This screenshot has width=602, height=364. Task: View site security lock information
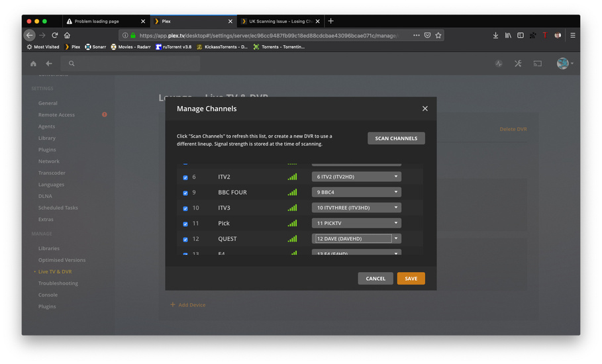133,35
